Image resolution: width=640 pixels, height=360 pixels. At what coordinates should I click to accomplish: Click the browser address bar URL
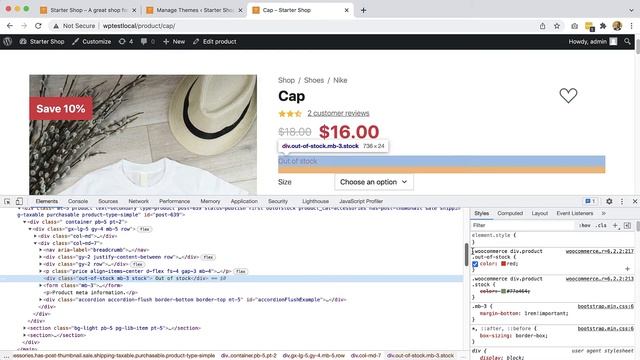139,26
